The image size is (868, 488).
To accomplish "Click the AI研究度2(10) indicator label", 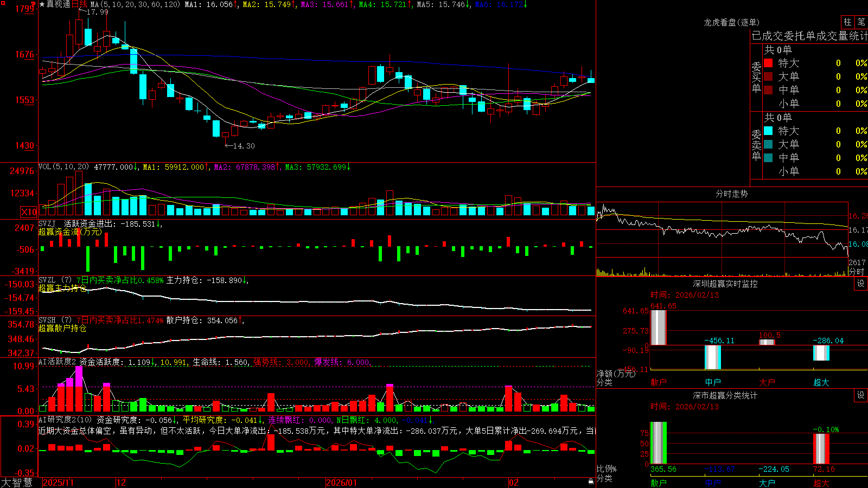I will 66,420.
